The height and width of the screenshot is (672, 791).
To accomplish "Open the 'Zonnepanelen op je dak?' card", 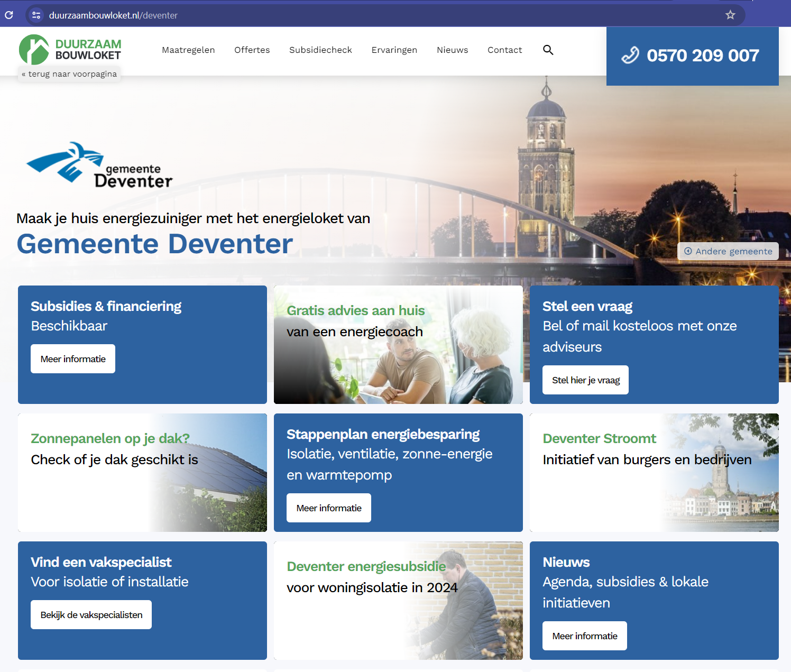I will click(142, 473).
